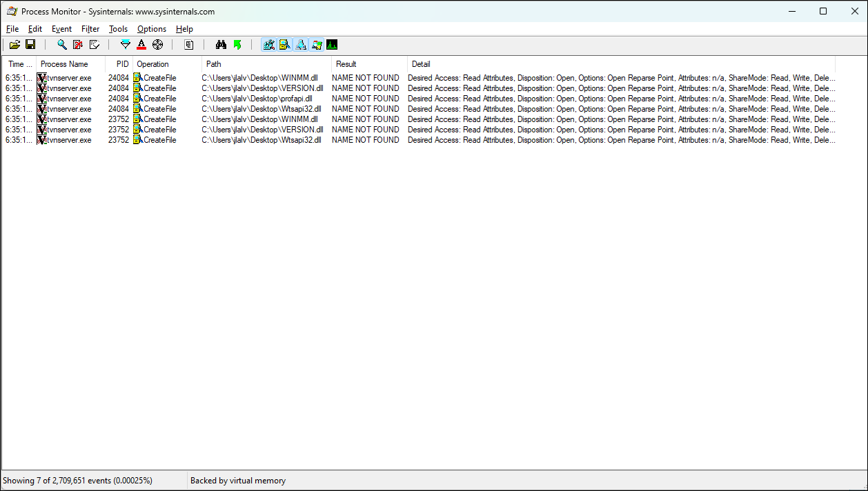Open the Options menu

152,29
